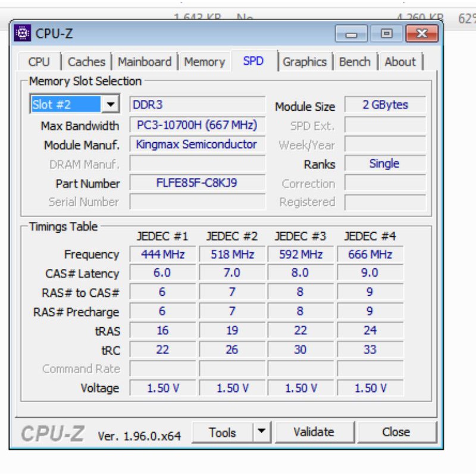The image size is (476, 476).
Task: Click the Close button at bottom
Action: (396, 433)
